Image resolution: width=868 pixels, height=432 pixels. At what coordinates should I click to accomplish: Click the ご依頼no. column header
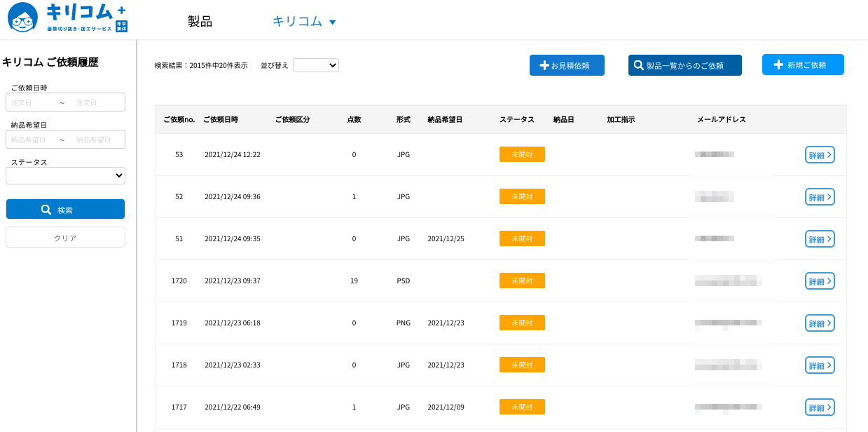179,119
